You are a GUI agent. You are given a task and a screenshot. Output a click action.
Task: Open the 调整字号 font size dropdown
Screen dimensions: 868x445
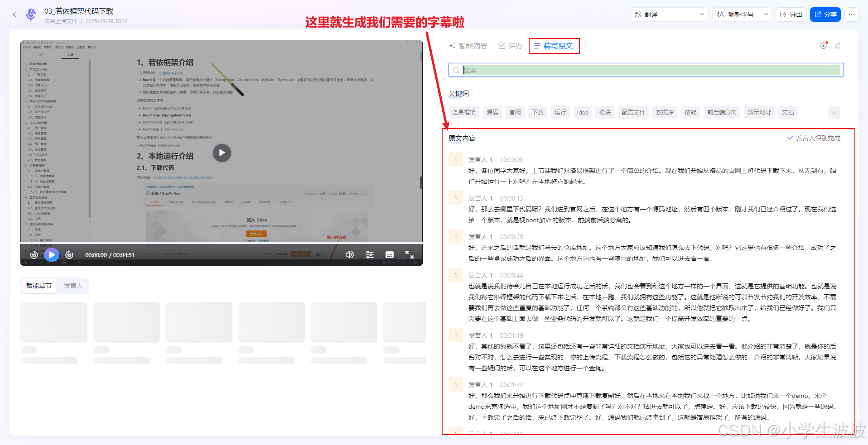click(742, 14)
